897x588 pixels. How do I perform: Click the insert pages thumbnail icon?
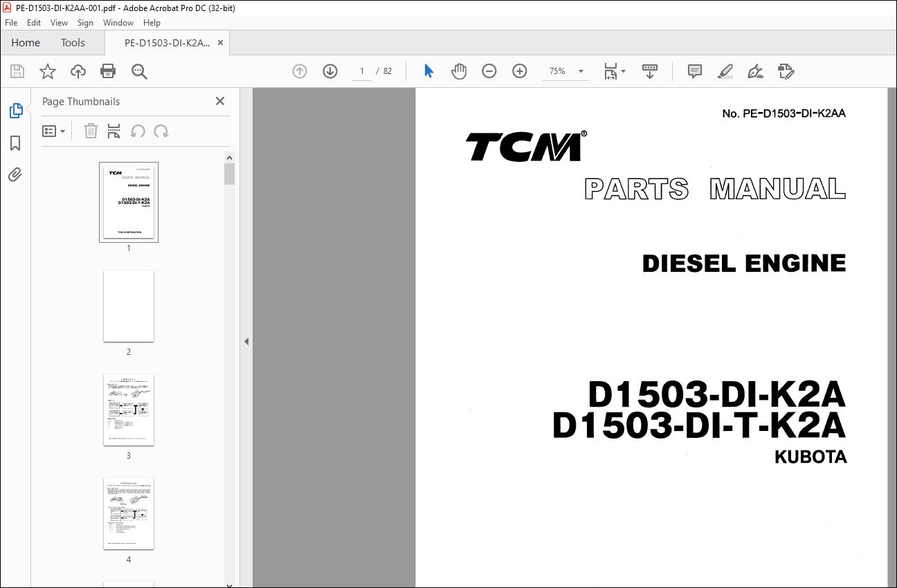(114, 131)
